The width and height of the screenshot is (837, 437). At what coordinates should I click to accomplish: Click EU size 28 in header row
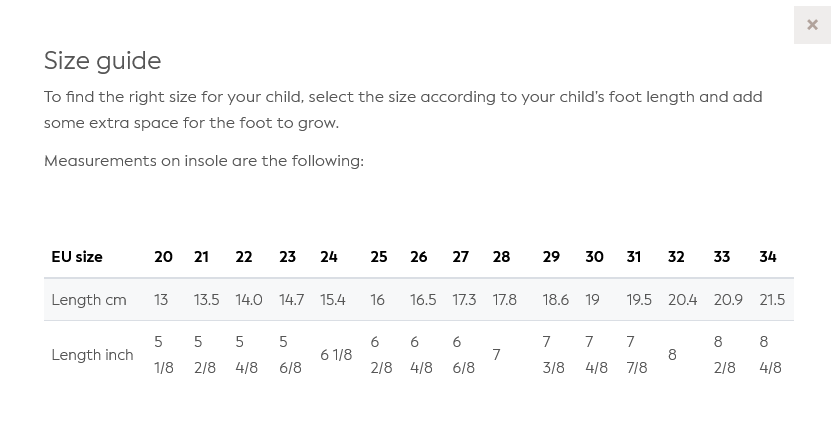[x=501, y=257]
